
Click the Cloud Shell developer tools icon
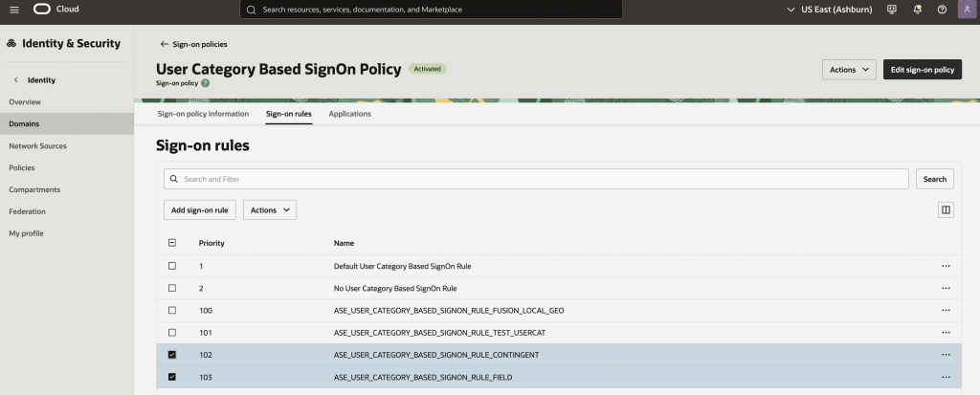(893, 10)
